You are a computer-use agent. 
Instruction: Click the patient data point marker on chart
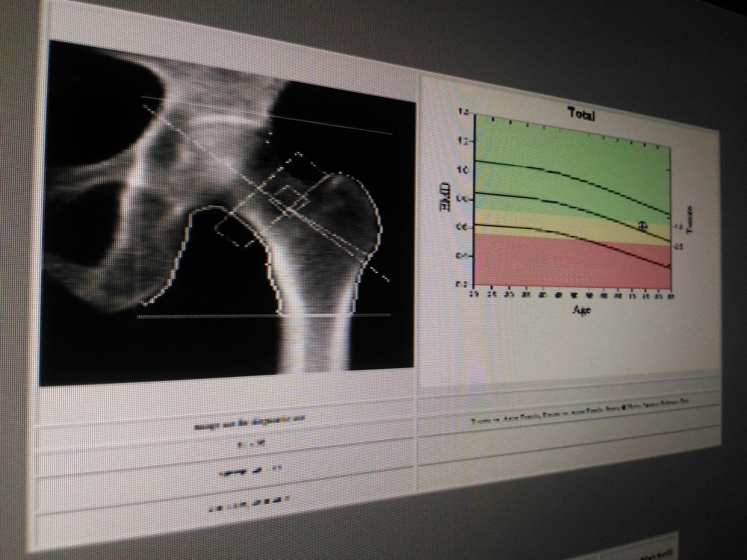pos(642,225)
